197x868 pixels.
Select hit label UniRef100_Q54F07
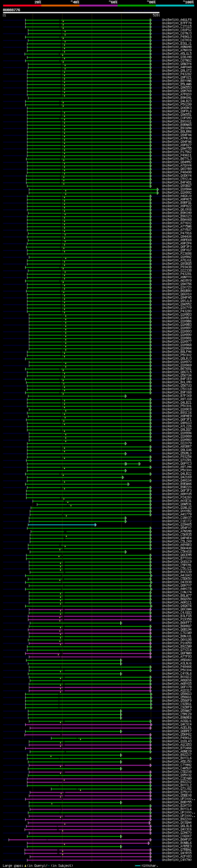(x=176, y=528)
